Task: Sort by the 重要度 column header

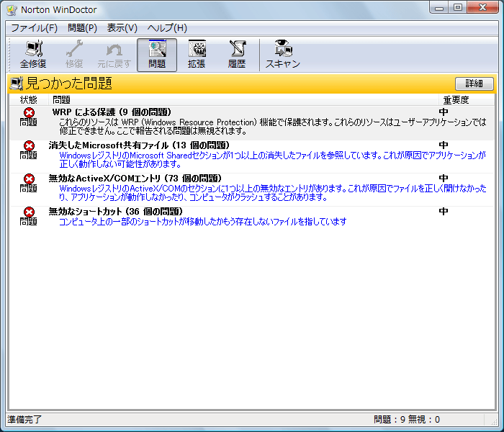Action: [466, 100]
